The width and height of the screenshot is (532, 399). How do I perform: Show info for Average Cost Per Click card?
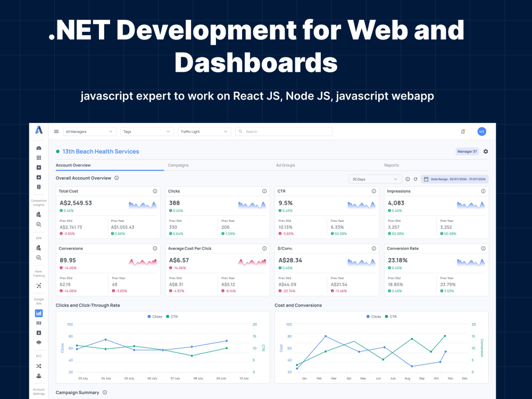click(264, 248)
